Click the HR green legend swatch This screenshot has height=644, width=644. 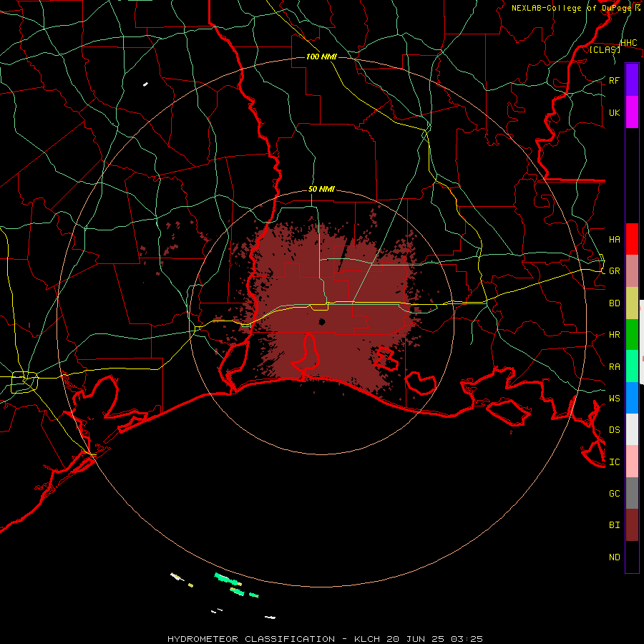point(632,335)
